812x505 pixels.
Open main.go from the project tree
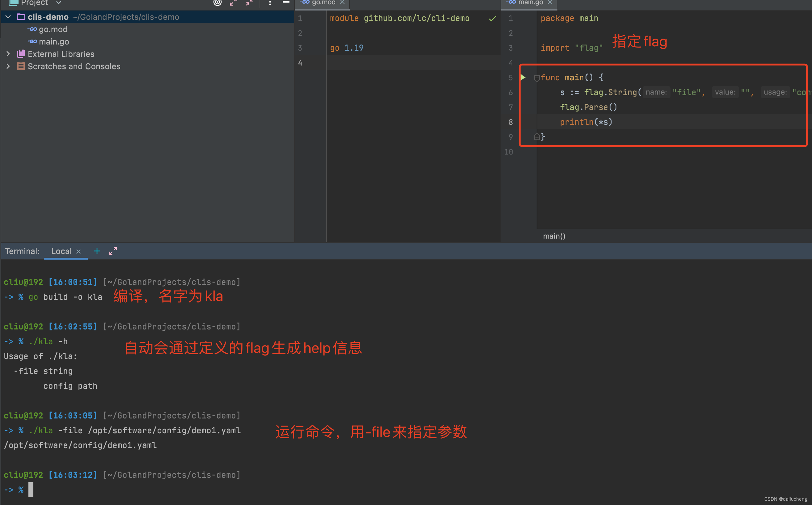pyautogui.click(x=54, y=41)
